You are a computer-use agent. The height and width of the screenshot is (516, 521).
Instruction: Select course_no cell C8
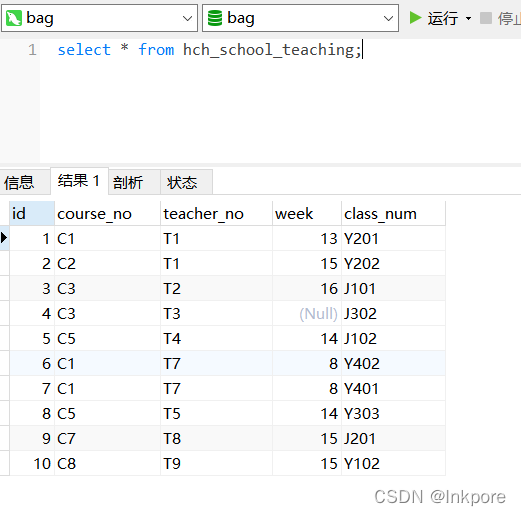click(x=107, y=463)
